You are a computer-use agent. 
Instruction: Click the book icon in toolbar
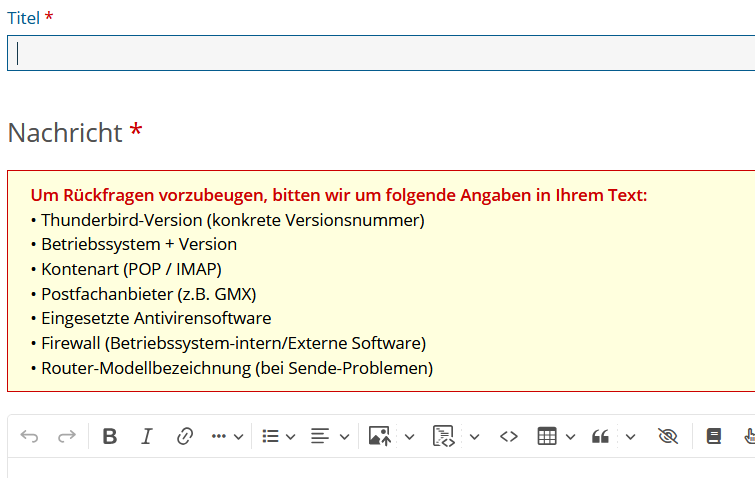coord(713,436)
